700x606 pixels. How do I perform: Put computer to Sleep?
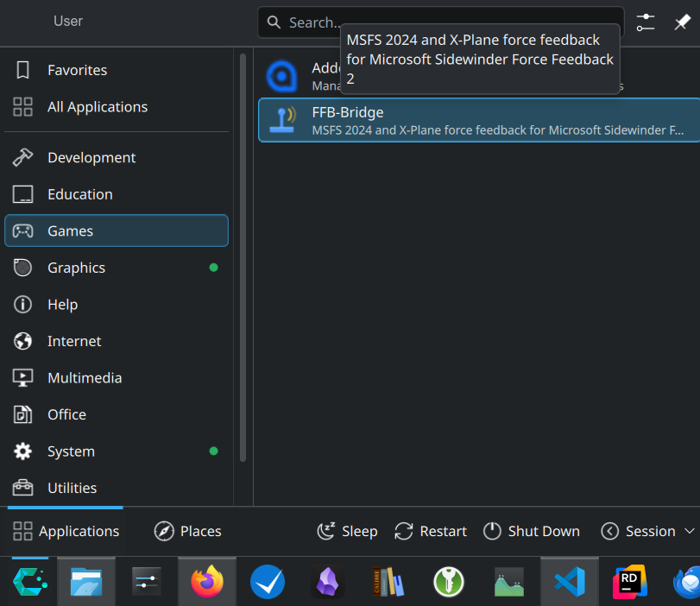pos(347,531)
